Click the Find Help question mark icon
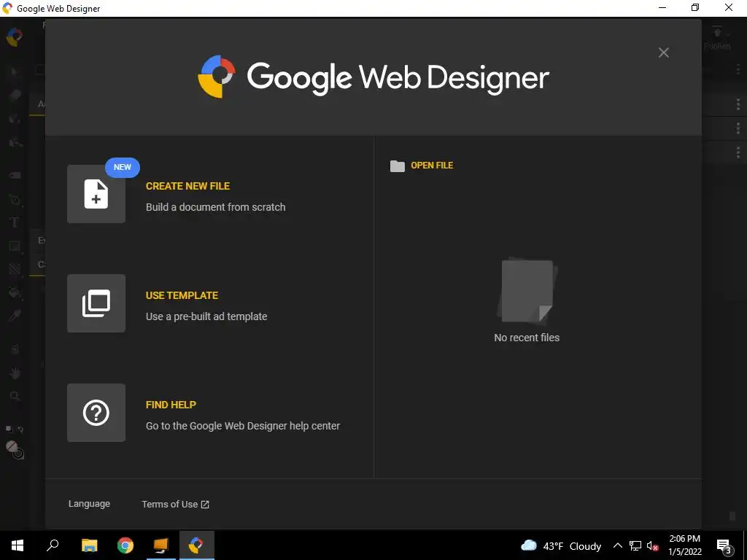 pyautogui.click(x=96, y=413)
